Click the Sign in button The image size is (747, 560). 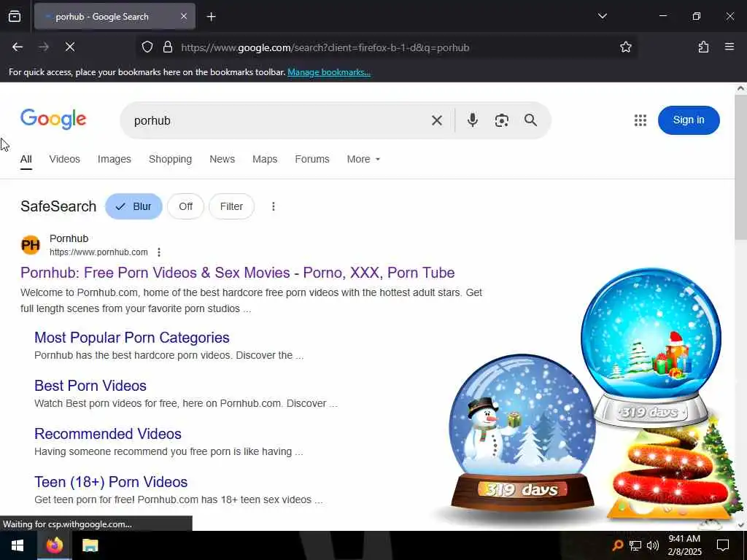click(x=689, y=120)
